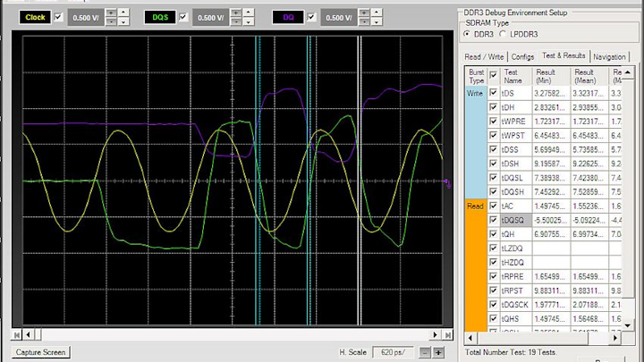644x362 pixels.
Task: Toggle DQ channel visibility checkbox
Action: click(311, 17)
